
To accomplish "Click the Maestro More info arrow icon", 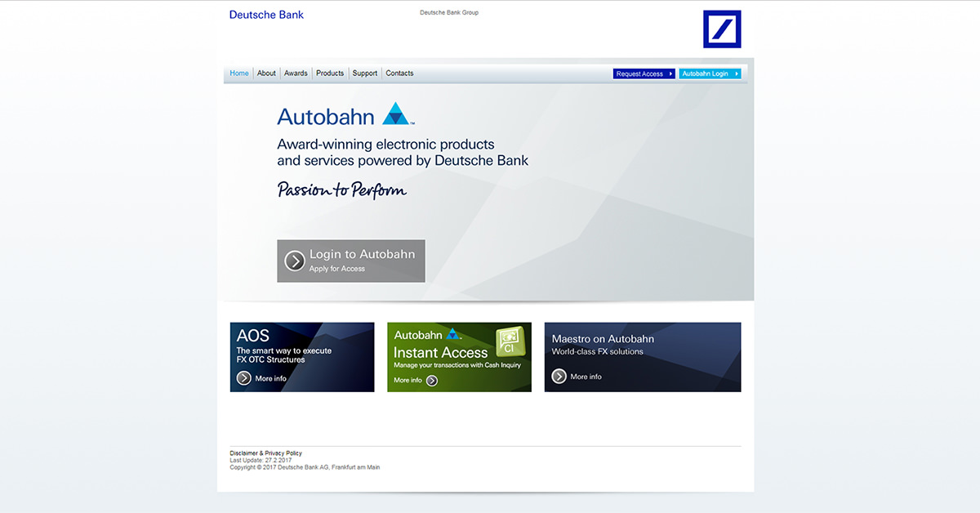I will point(559,377).
